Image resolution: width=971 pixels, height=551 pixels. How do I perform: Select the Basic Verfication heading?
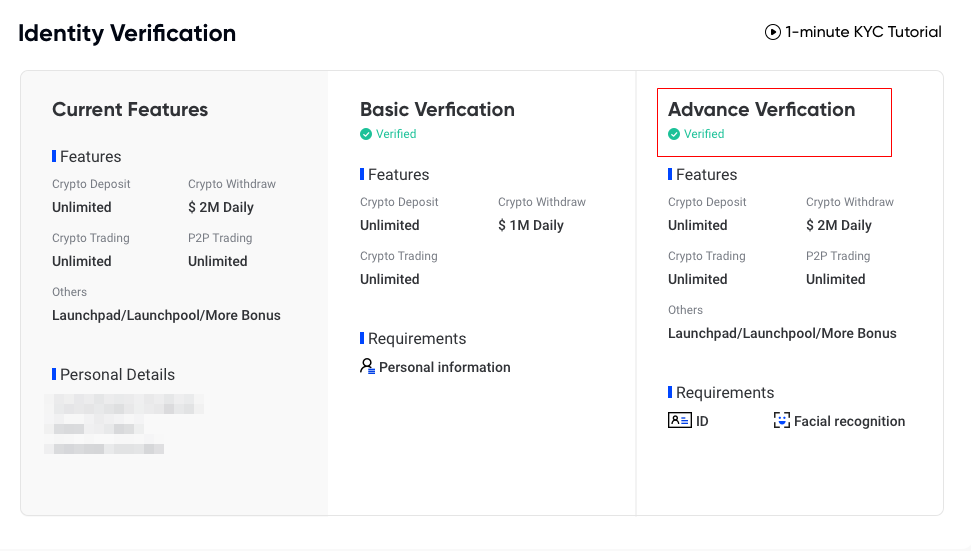pyautogui.click(x=437, y=110)
